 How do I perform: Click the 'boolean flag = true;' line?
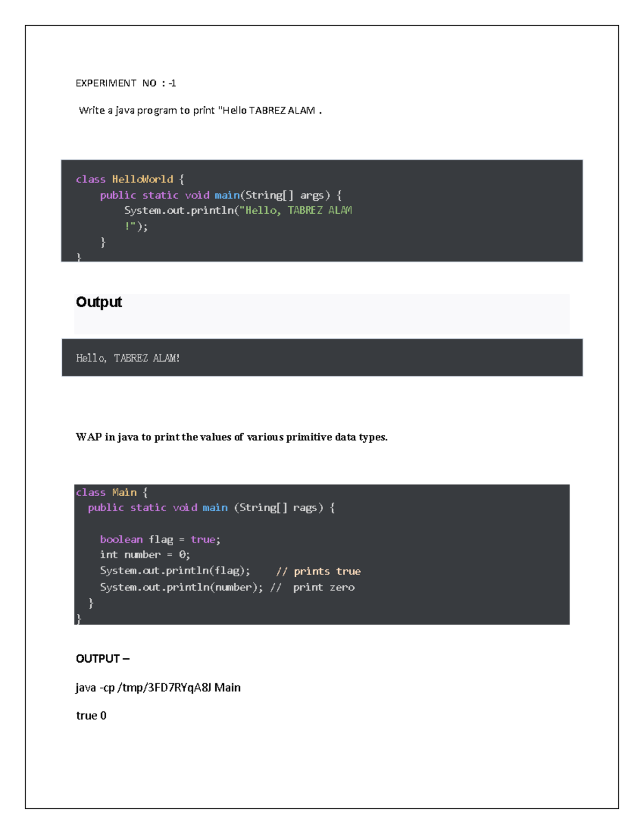tap(160, 540)
